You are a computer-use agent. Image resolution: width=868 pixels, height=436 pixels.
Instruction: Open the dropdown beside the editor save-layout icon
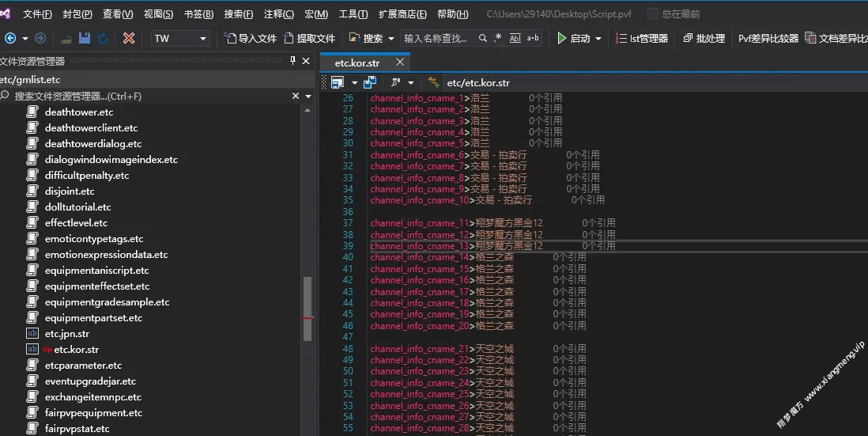354,83
